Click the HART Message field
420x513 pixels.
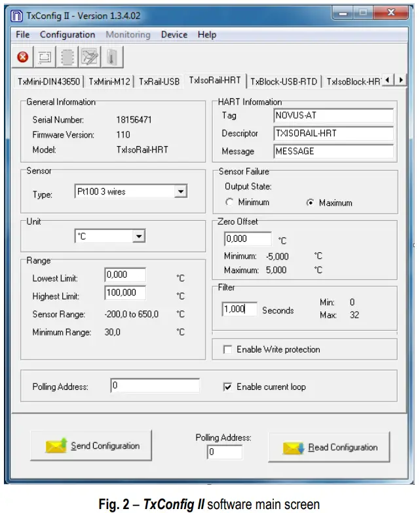point(334,151)
